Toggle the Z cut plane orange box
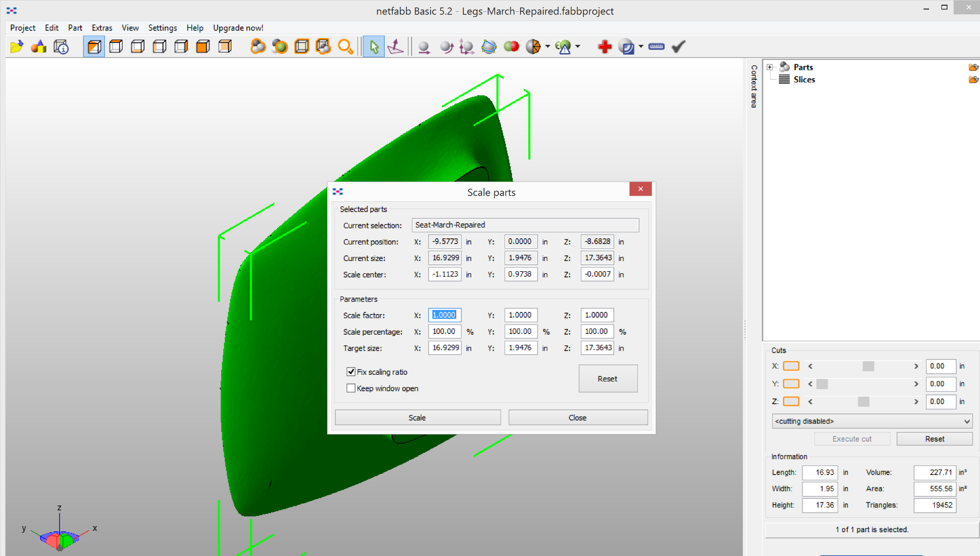The height and width of the screenshot is (556, 980). click(x=791, y=402)
